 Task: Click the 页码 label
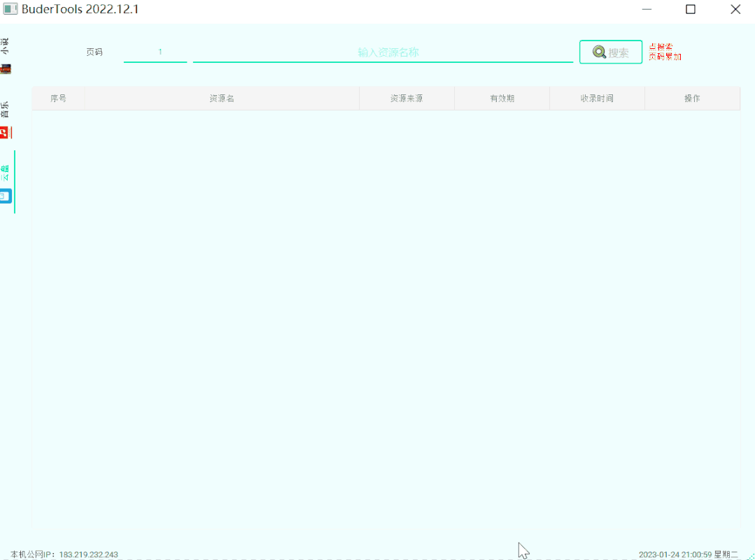[x=94, y=52]
